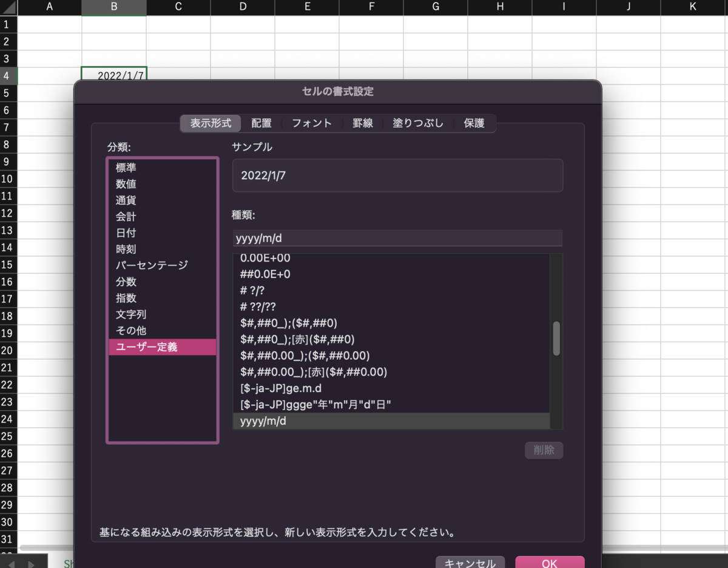Click the sheet tab scroll right arrow
Image resolution: width=728 pixels, height=568 pixels.
click(31, 564)
